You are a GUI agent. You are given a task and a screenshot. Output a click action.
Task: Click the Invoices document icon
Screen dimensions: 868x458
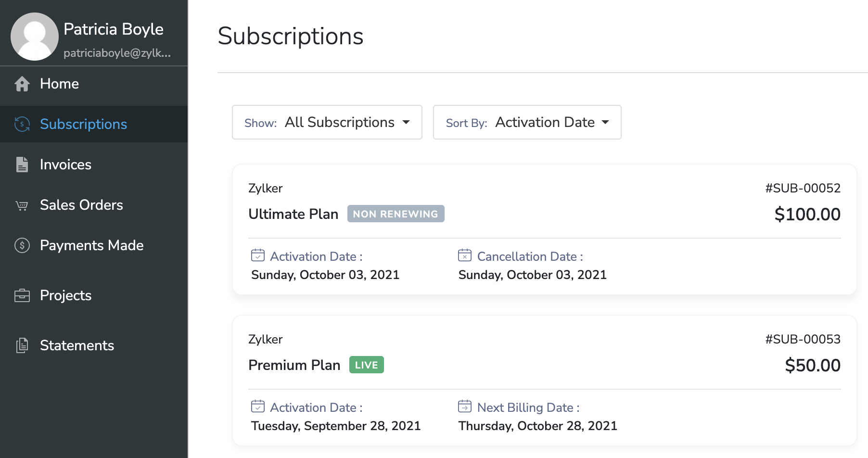[x=22, y=165]
